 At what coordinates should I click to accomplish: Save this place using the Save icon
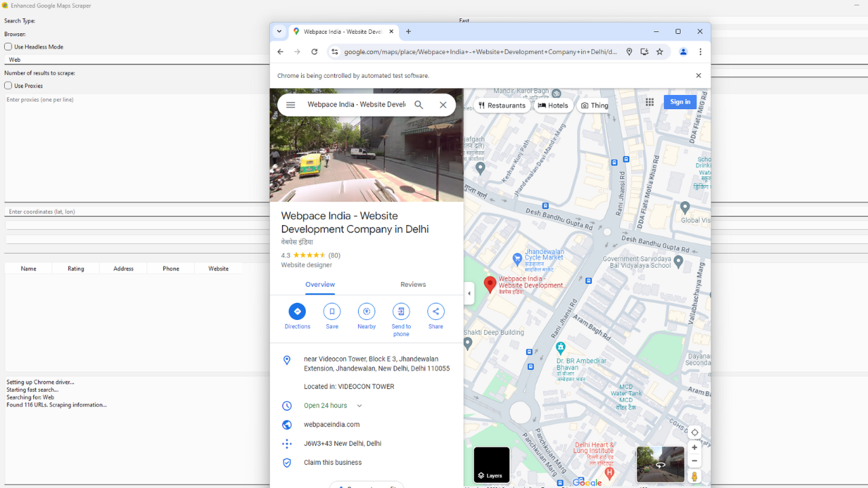pyautogui.click(x=332, y=311)
